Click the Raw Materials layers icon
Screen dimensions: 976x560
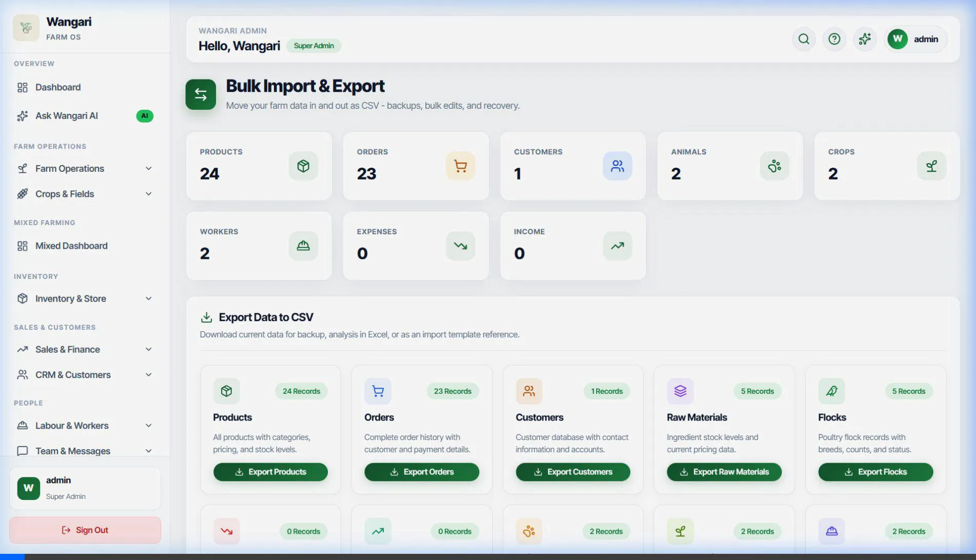coord(680,391)
